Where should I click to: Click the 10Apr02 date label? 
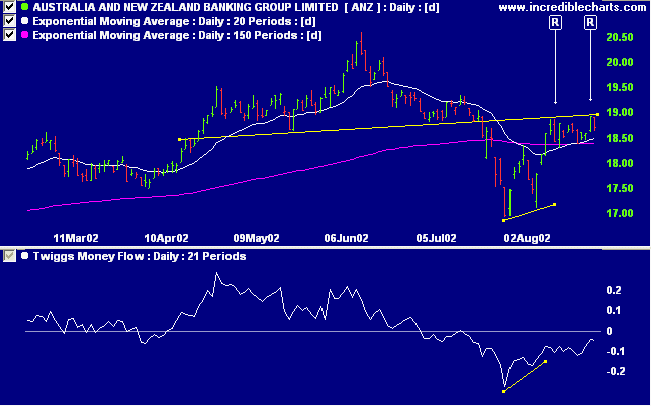coord(166,238)
